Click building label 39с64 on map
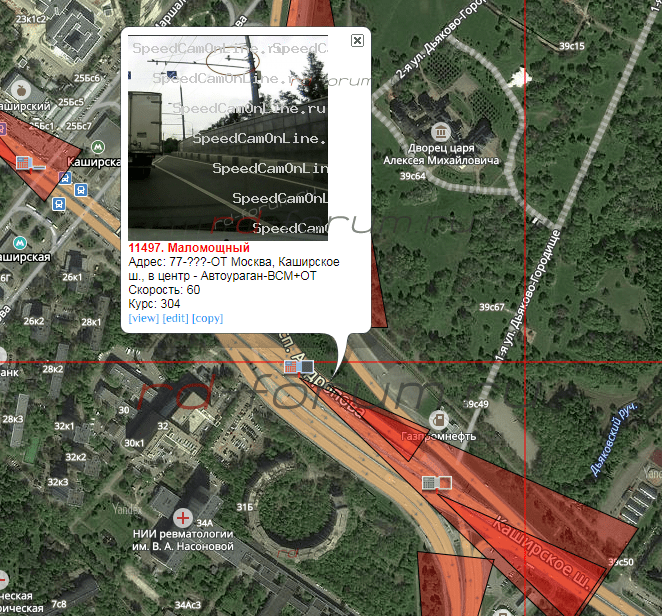 pyautogui.click(x=412, y=176)
